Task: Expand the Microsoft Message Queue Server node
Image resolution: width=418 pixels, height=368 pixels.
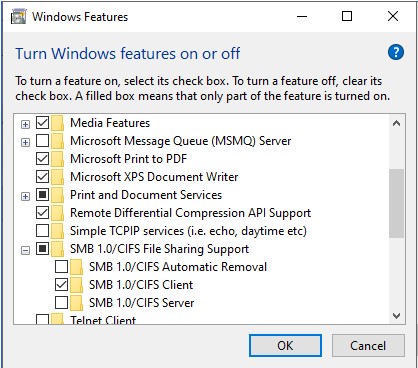Action: coord(25,142)
